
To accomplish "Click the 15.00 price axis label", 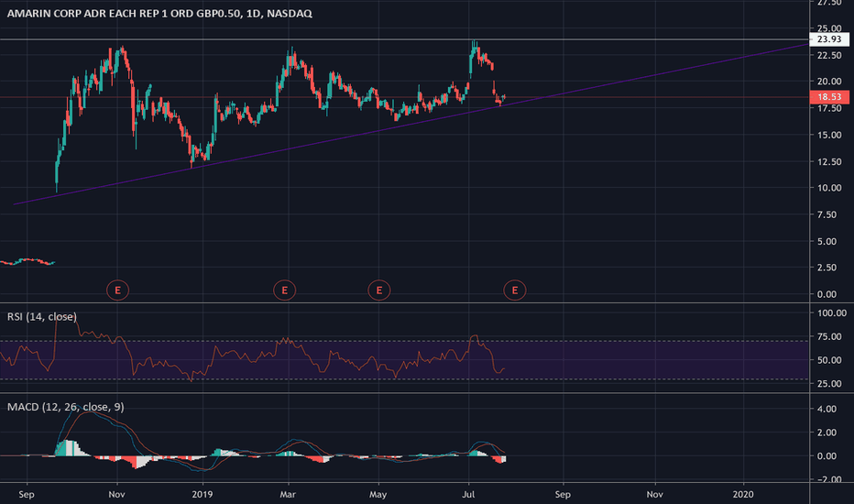I will coord(829,135).
